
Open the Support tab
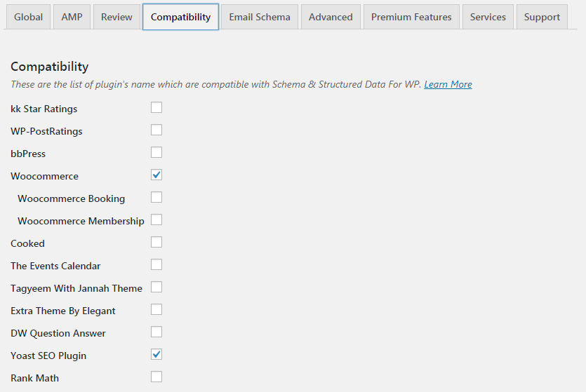[x=542, y=17]
